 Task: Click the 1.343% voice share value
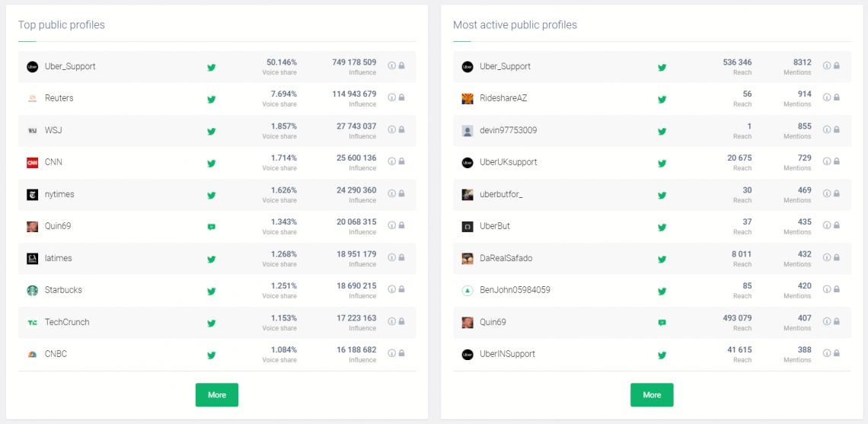283,222
